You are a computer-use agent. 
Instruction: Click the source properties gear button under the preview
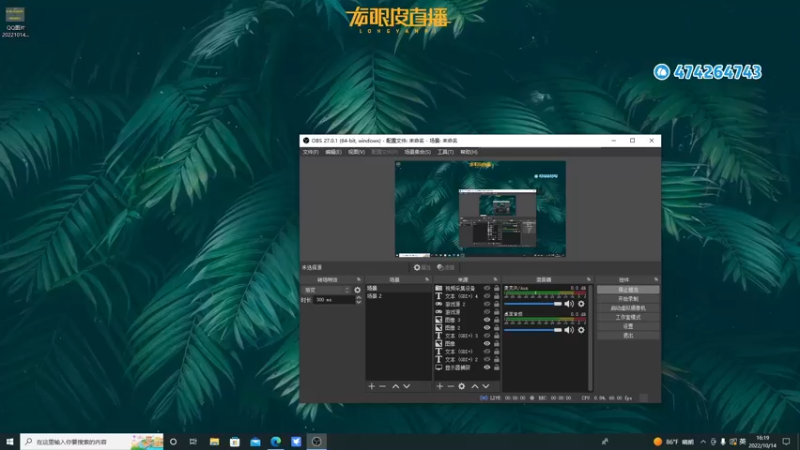pyautogui.click(x=422, y=267)
